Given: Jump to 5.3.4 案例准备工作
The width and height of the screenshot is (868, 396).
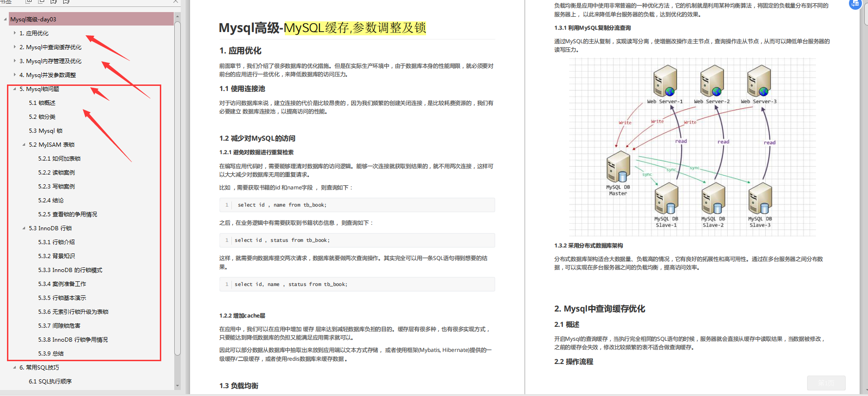Looking at the screenshot, I should 62,284.
